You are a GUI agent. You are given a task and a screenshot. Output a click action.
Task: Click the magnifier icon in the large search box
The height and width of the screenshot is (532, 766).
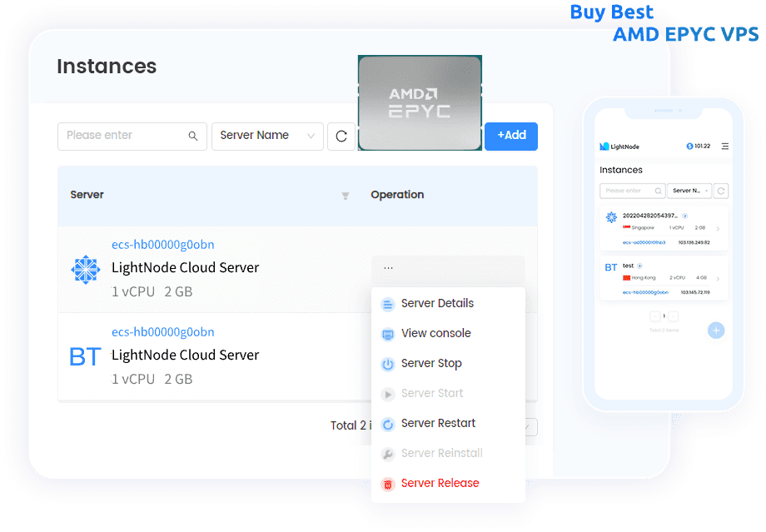tap(193, 137)
